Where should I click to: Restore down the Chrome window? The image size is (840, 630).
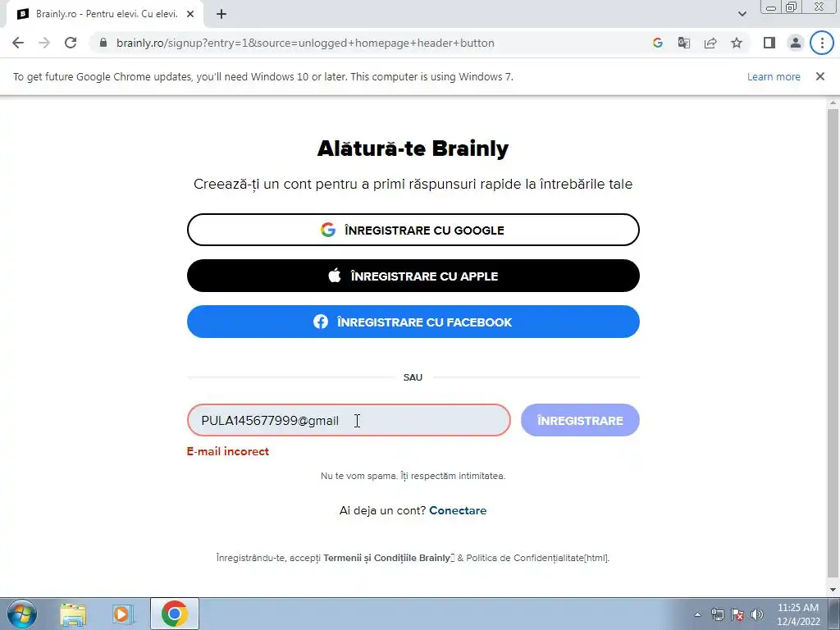(x=792, y=7)
